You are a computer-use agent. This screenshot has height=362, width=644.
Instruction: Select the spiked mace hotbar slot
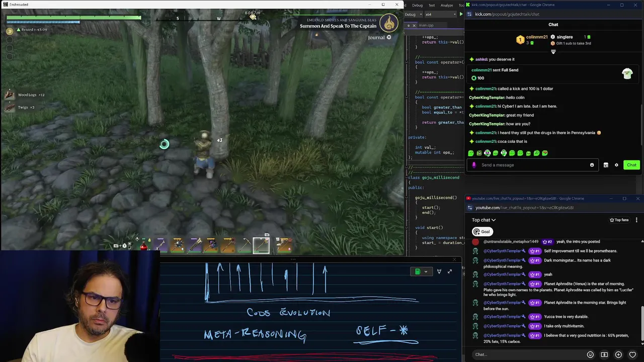[x=178, y=245]
